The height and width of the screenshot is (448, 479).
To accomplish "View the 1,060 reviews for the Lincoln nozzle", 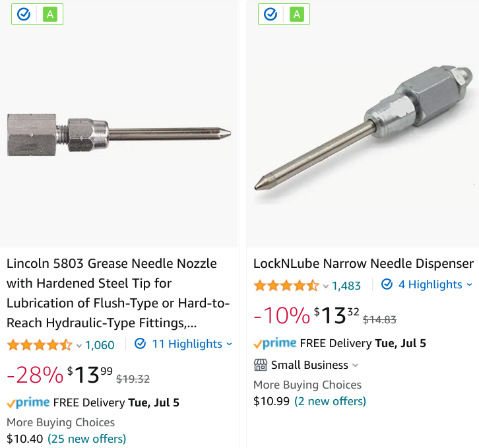I will click(x=100, y=344).
